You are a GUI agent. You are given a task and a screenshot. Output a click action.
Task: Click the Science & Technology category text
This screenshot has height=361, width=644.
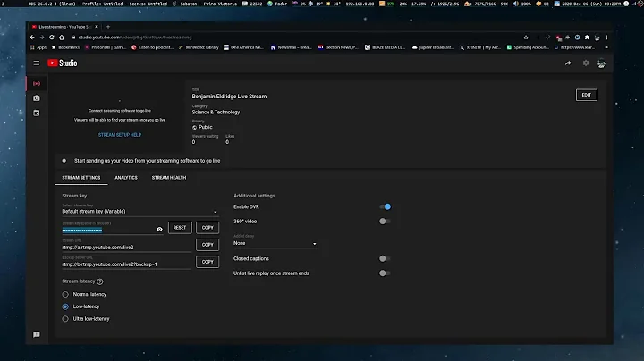(x=216, y=113)
